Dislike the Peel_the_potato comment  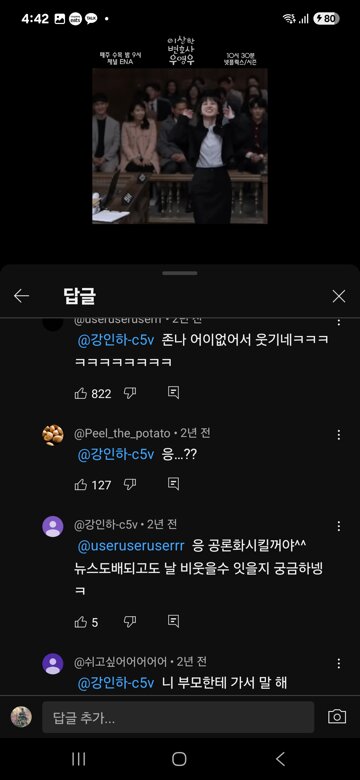pyautogui.click(x=130, y=485)
